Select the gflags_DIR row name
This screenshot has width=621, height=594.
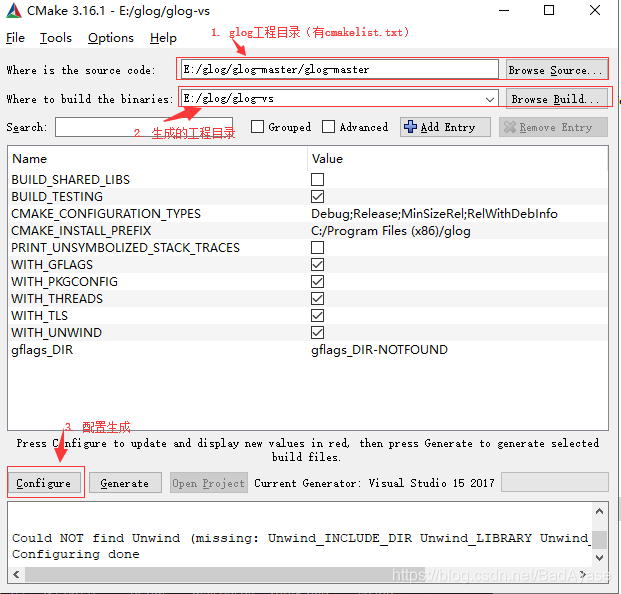tap(42, 350)
